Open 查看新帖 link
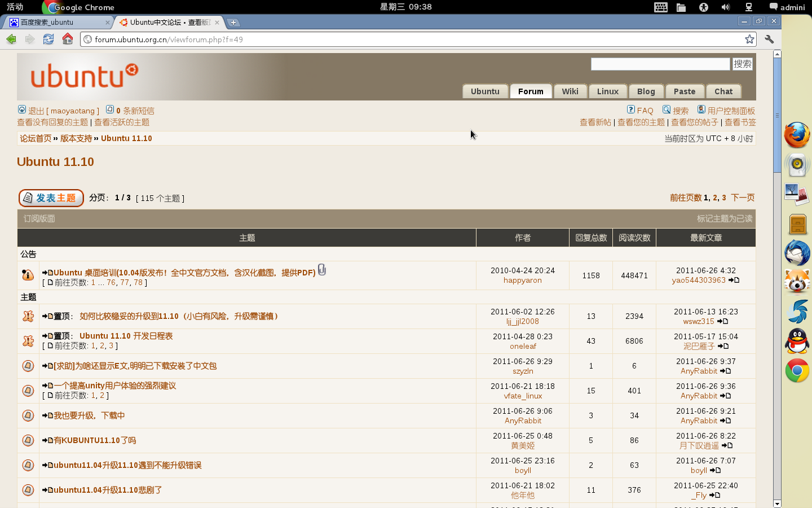The image size is (812, 508). [x=595, y=122]
